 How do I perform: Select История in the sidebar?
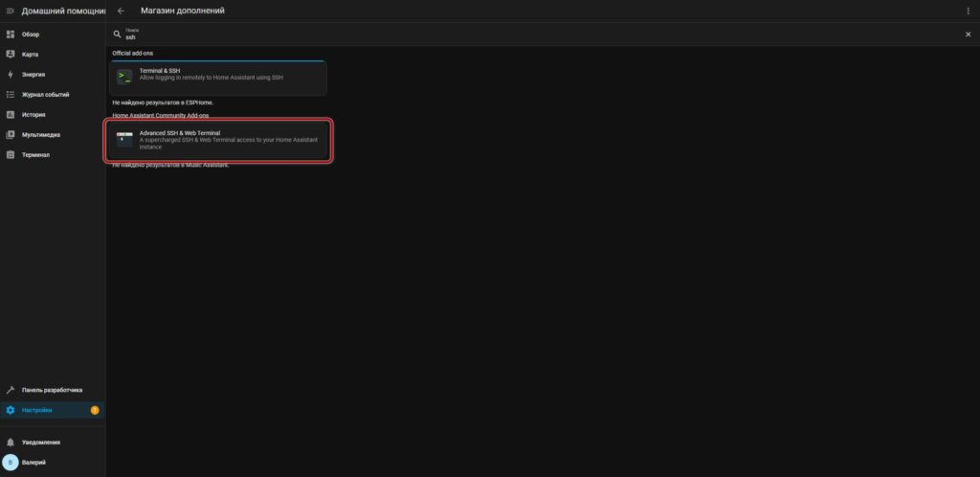33,114
